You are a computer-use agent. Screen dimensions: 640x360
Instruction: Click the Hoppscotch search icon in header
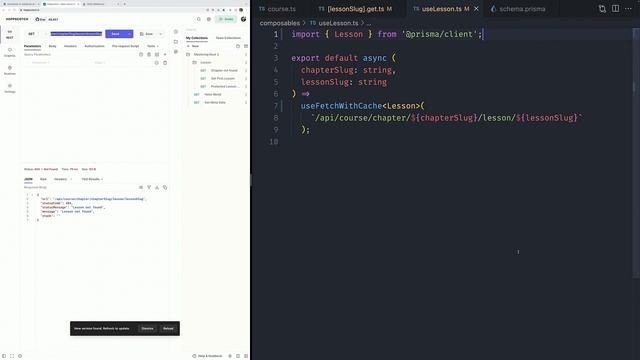(x=199, y=19)
